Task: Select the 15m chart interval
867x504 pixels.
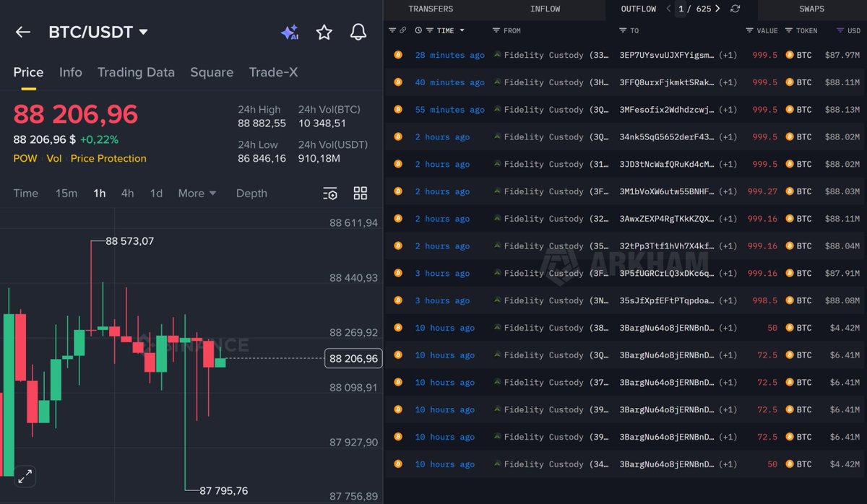Action: point(66,193)
